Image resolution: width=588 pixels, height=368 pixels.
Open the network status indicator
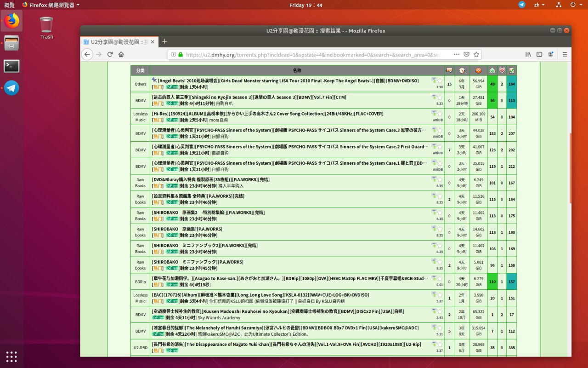point(559,5)
